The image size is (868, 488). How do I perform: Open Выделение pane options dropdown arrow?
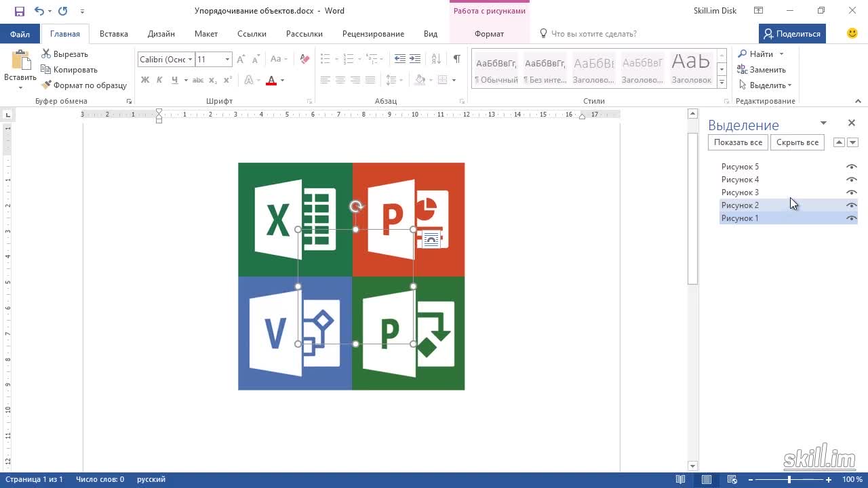(x=823, y=123)
